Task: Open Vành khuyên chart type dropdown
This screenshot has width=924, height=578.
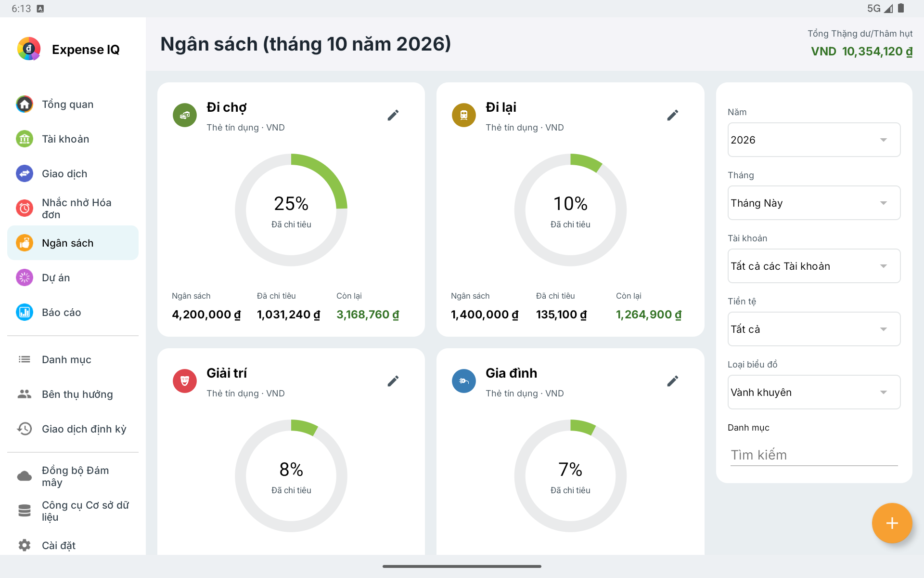Action: point(814,392)
